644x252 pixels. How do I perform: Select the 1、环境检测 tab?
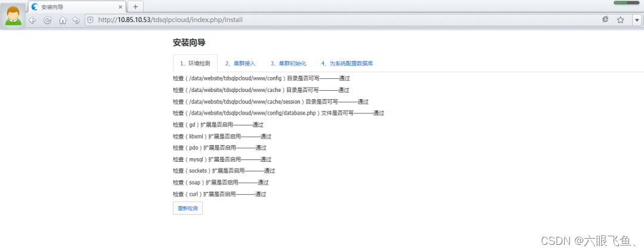click(195, 63)
